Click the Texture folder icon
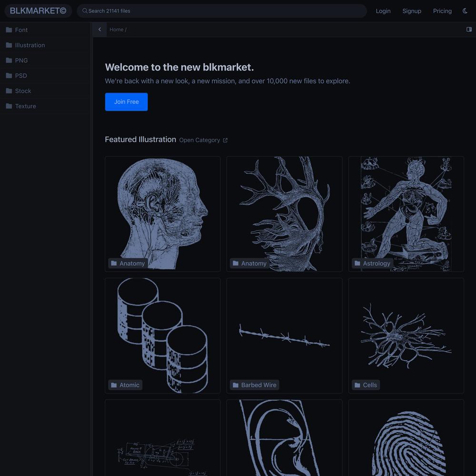The height and width of the screenshot is (476, 476). tap(9, 106)
